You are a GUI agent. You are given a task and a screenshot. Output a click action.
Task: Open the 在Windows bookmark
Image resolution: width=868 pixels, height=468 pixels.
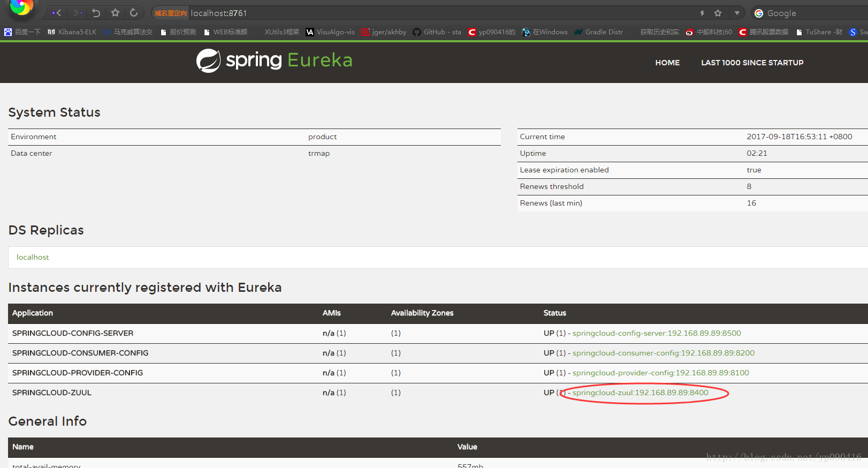coord(545,32)
